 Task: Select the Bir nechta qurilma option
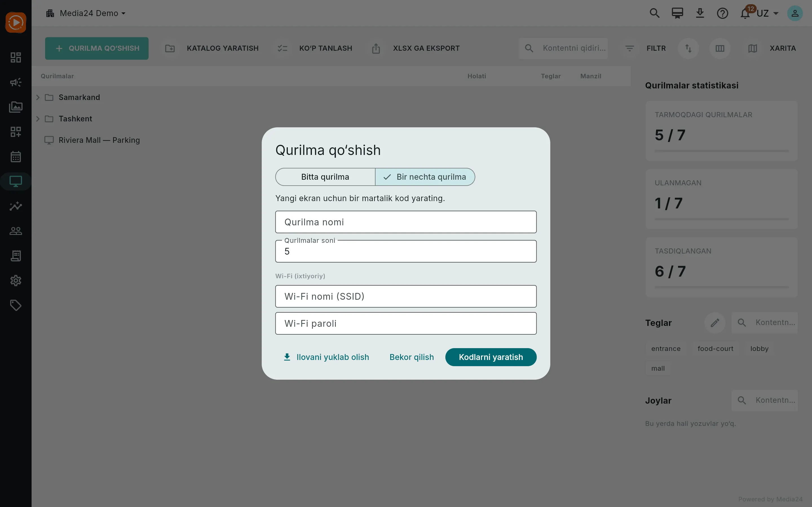(425, 177)
